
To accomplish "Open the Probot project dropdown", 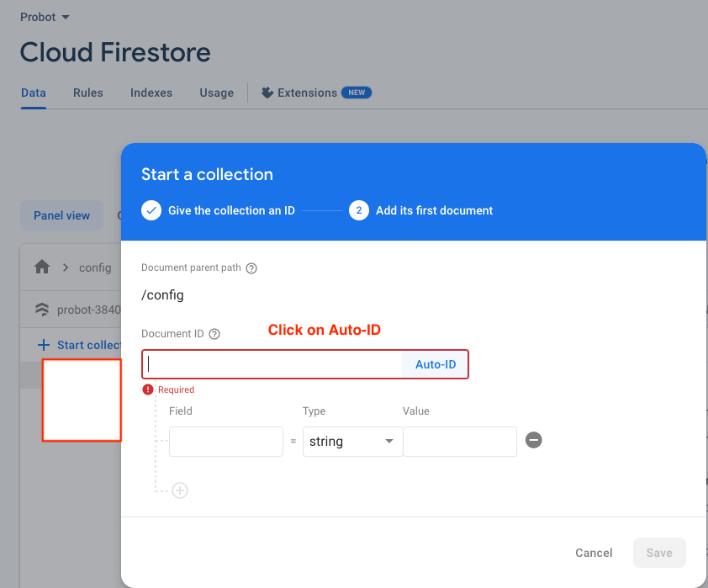I will [x=45, y=17].
